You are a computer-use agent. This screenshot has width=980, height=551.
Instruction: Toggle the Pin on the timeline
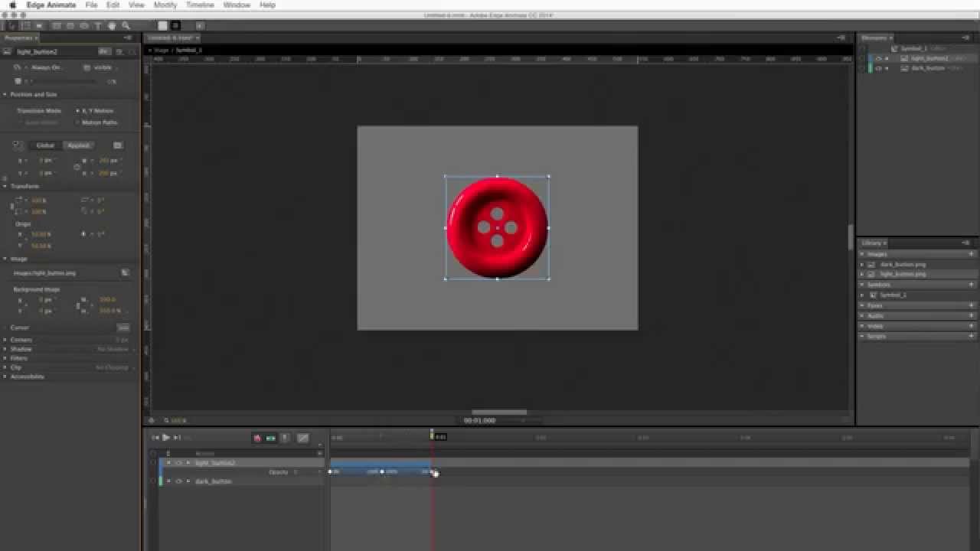pyautogui.click(x=285, y=438)
